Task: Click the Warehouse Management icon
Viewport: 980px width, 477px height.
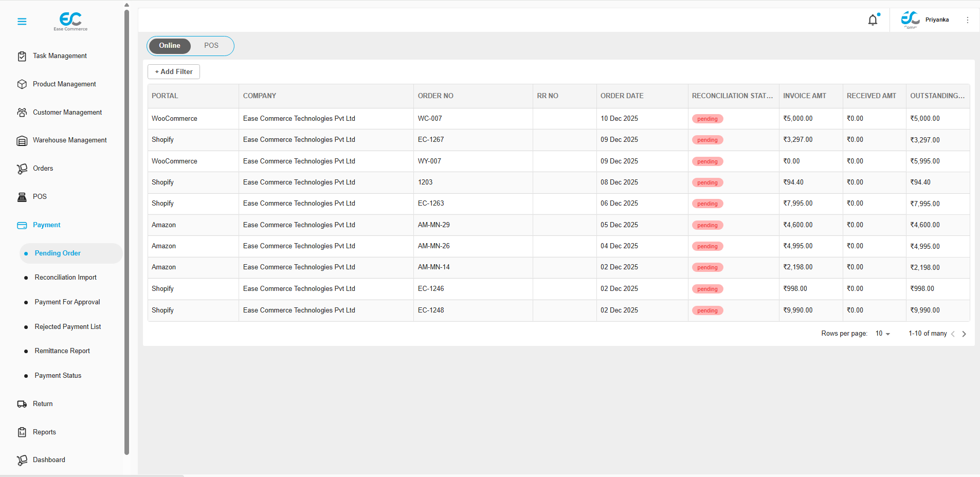Action: 22,140
